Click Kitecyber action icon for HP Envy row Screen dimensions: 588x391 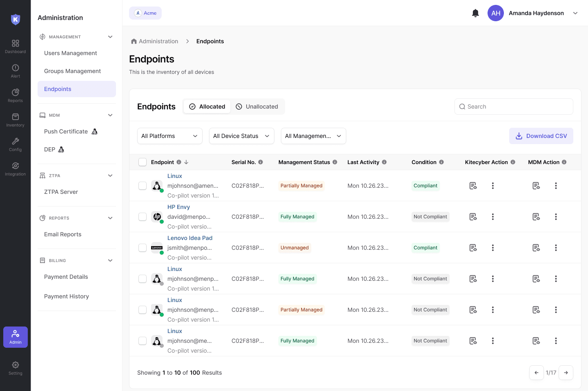pos(473,217)
